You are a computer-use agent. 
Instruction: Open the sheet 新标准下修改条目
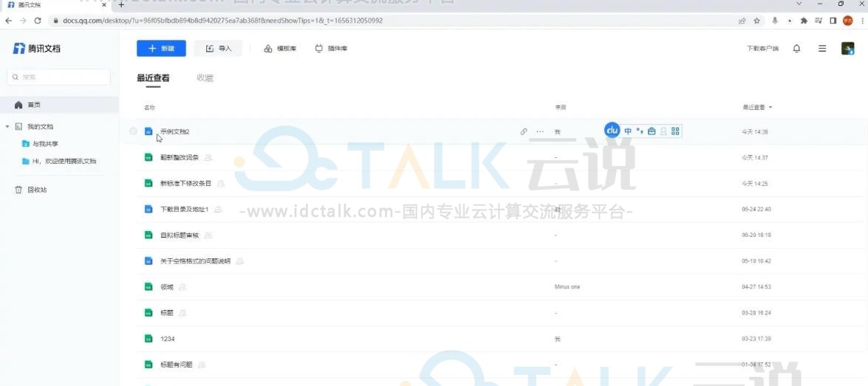click(x=185, y=183)
